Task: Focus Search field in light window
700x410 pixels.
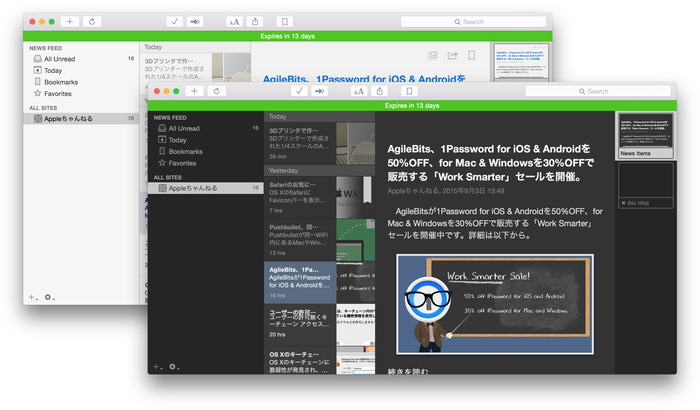Action: tap(473, 21)
